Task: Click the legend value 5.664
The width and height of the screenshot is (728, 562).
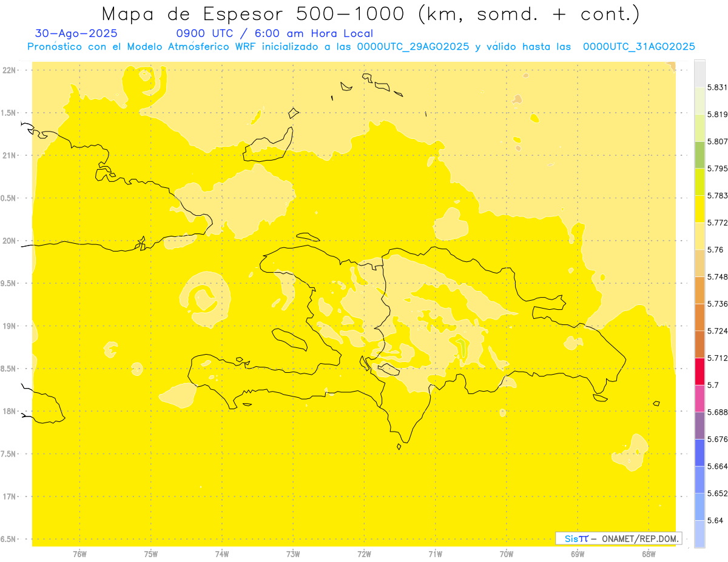Action: 718,466
